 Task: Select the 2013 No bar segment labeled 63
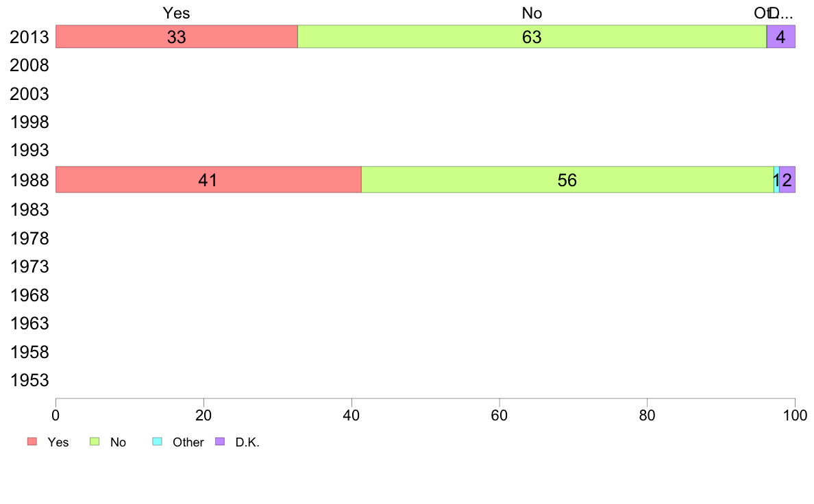(532, 36)
